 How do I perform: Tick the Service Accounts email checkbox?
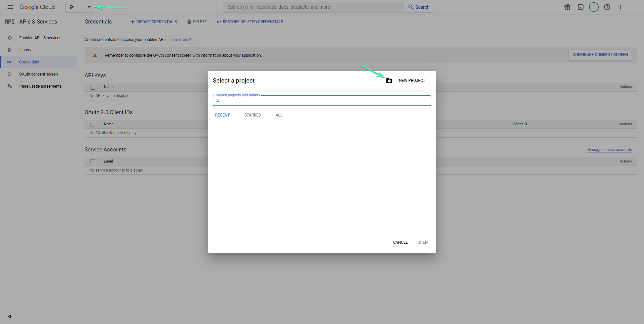click(x=93, y=161)
